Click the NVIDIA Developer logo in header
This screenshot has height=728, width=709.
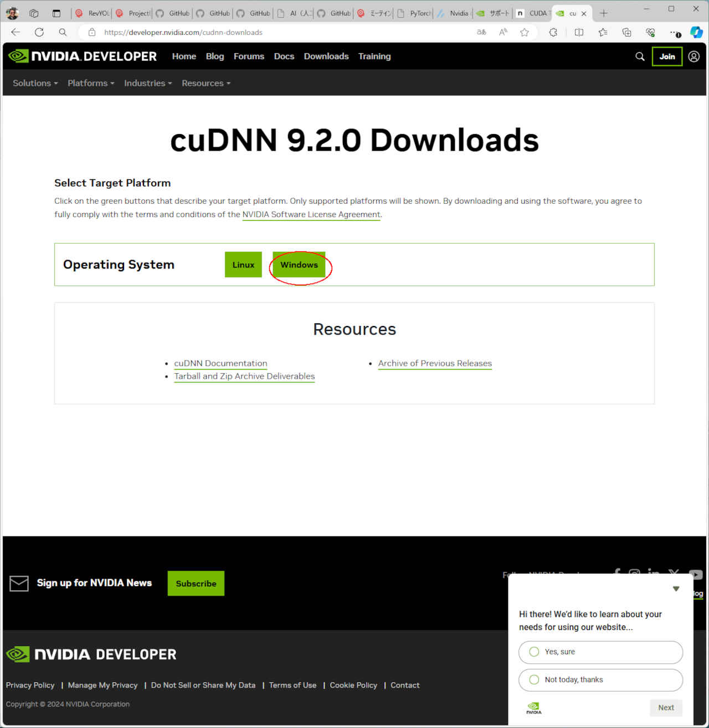coord(83,56)
